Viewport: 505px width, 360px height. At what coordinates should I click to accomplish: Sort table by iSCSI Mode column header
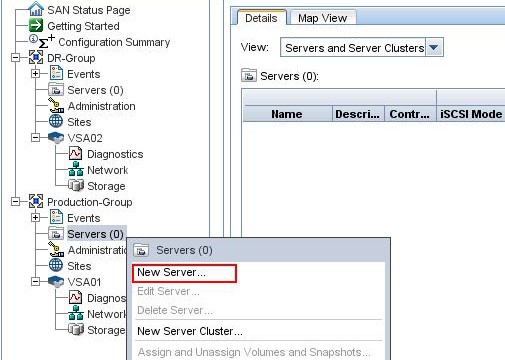point(471,114)
